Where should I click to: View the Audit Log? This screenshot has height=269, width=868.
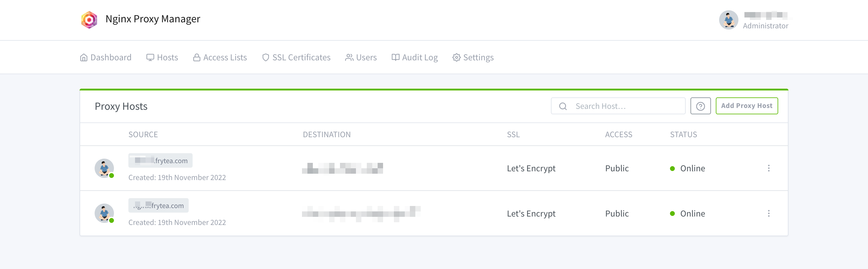click(414, 58)
